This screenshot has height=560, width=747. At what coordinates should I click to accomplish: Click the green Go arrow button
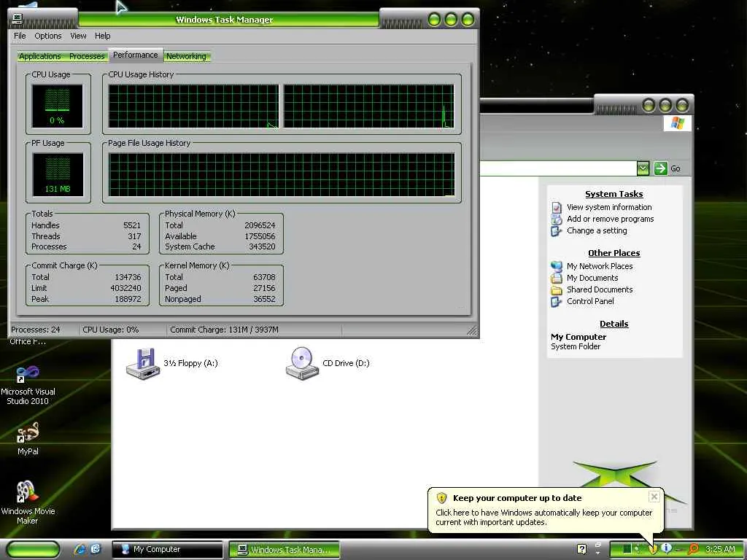660,168
